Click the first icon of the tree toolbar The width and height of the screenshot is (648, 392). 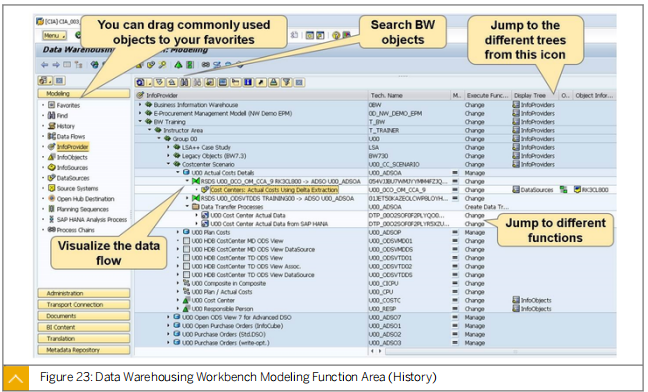pyautogui.click(x=140, y=82)
